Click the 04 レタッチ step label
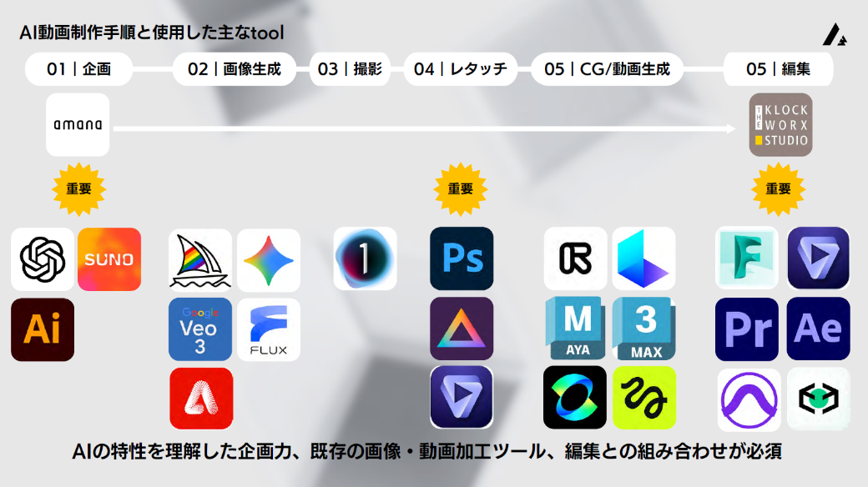 tap(461, 69)
